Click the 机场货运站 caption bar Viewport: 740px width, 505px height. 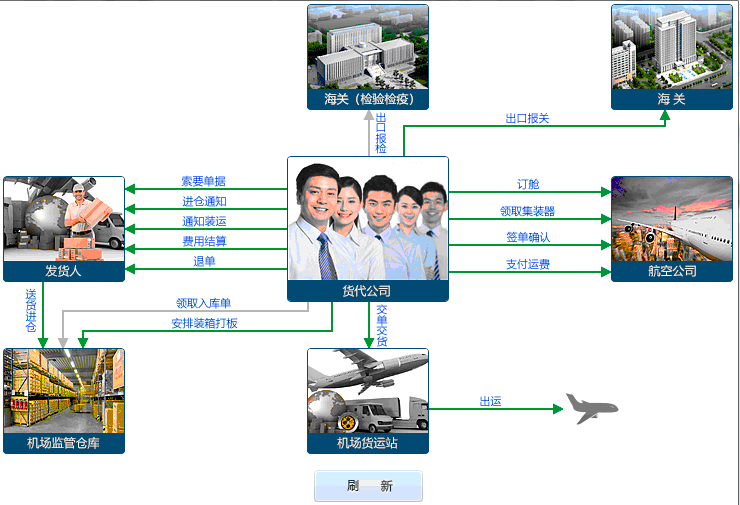click(x=368, y=443)
